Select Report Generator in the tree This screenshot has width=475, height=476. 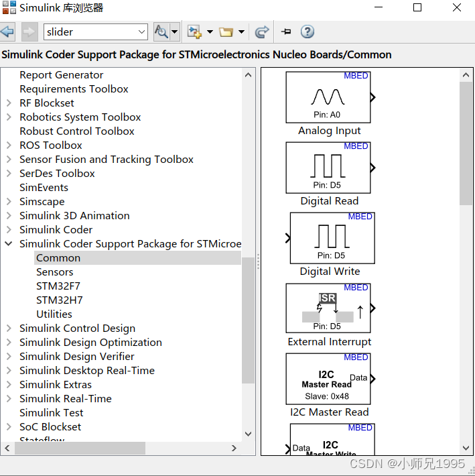click(61, 75)
